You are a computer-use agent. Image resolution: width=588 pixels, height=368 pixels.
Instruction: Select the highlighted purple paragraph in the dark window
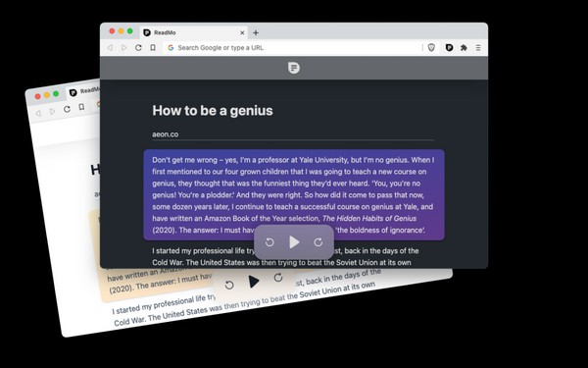pos(294,195)
